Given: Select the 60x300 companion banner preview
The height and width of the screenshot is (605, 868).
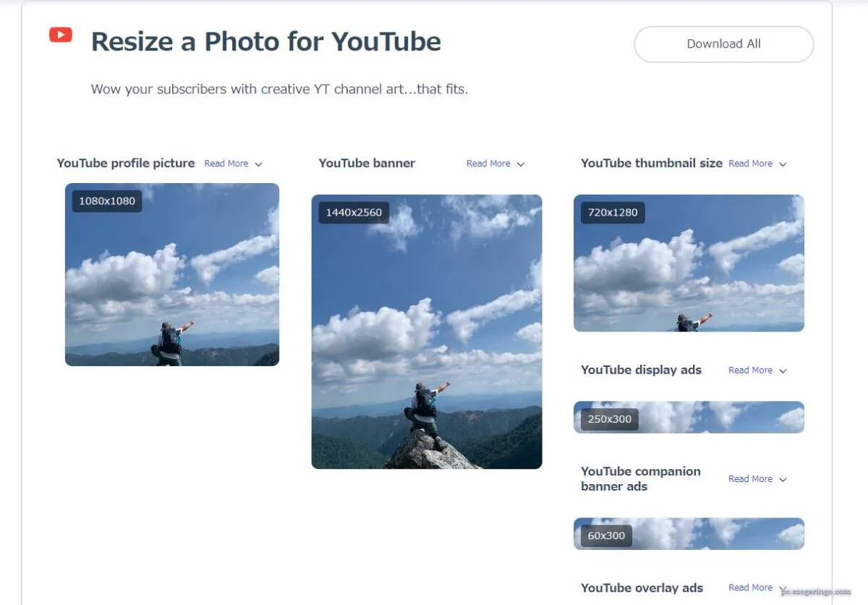Looking at the screenshot, I should (x=689, y=533).
